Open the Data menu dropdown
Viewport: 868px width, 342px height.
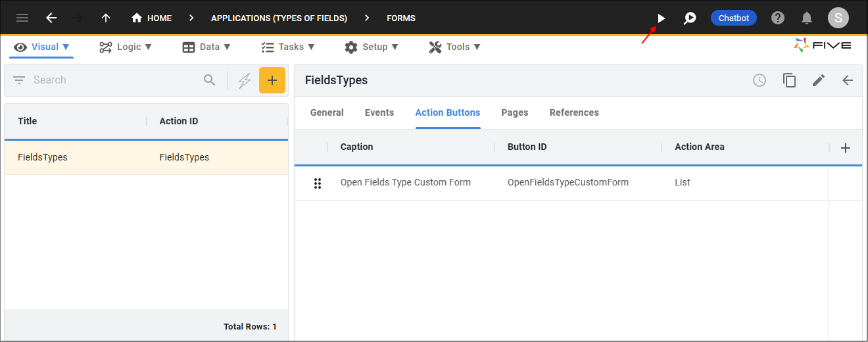(x=206, y=47)
